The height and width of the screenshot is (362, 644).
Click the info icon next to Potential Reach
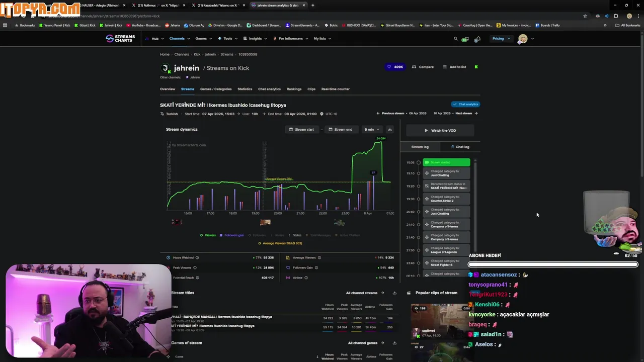pos(197,278)
